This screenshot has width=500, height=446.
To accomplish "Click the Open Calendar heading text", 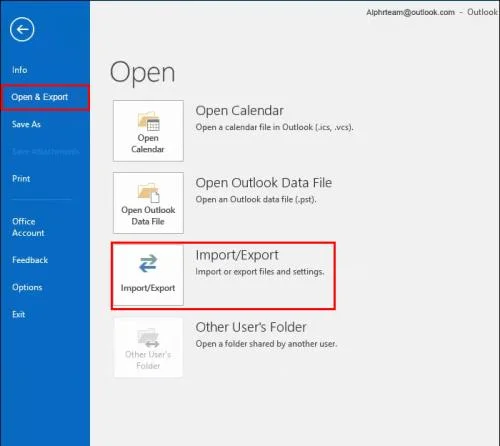I will coord(239,111).
